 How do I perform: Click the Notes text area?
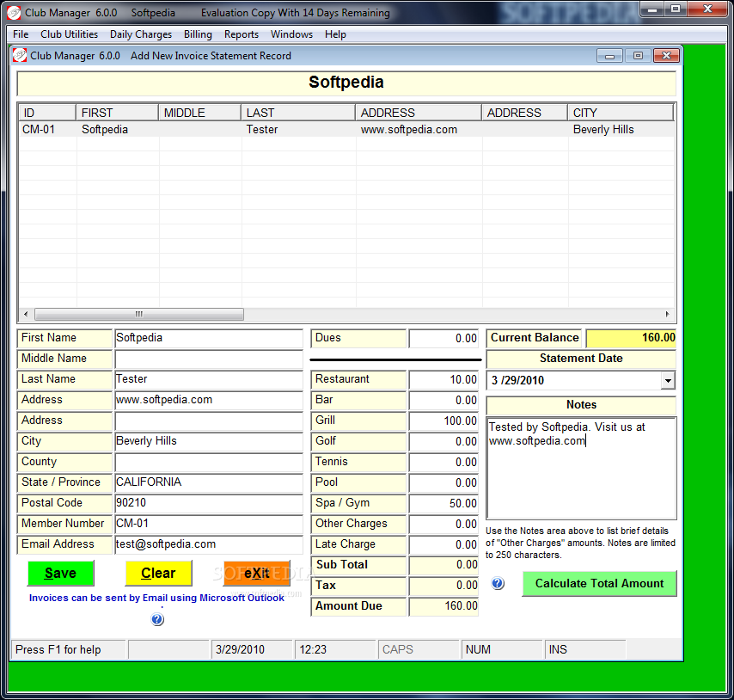click(581, 468)
